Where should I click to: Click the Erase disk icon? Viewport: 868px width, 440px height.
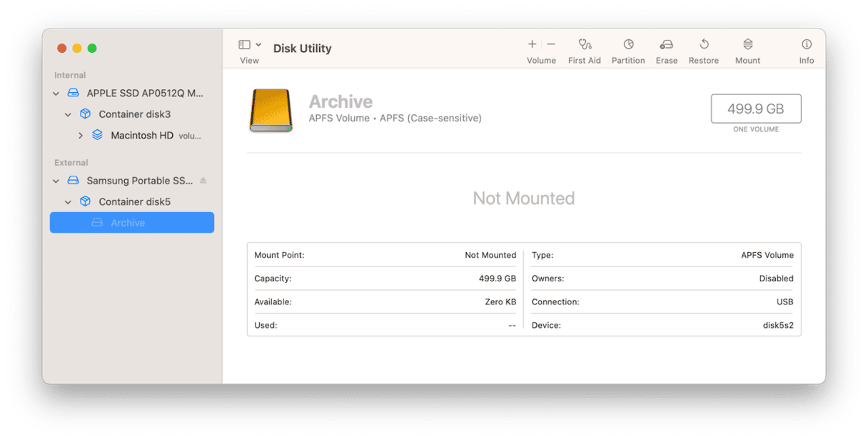pos(666,44)
